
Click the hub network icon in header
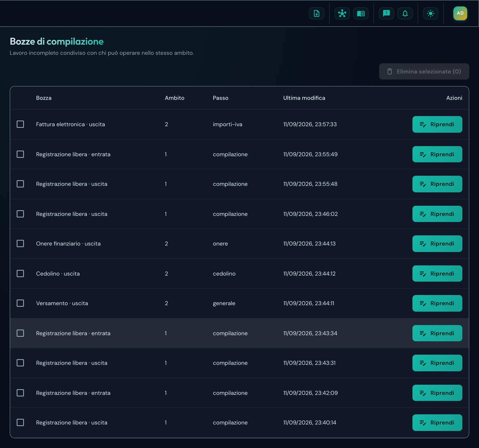pos(342,13)
